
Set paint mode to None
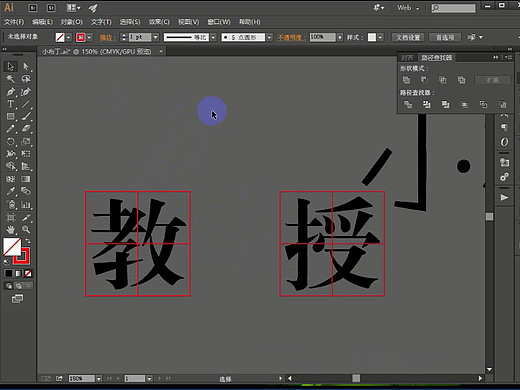tap(28, 274)
